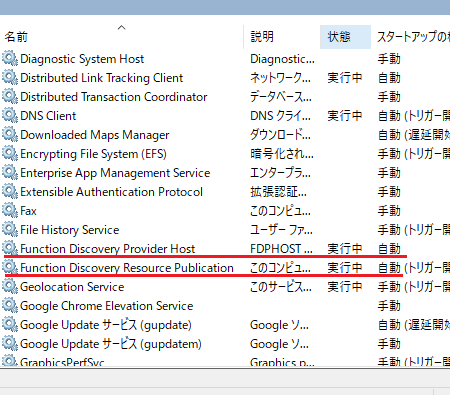Click the File History Service gear icon
This screenshot has width=450, height=395.
(10, 230)
